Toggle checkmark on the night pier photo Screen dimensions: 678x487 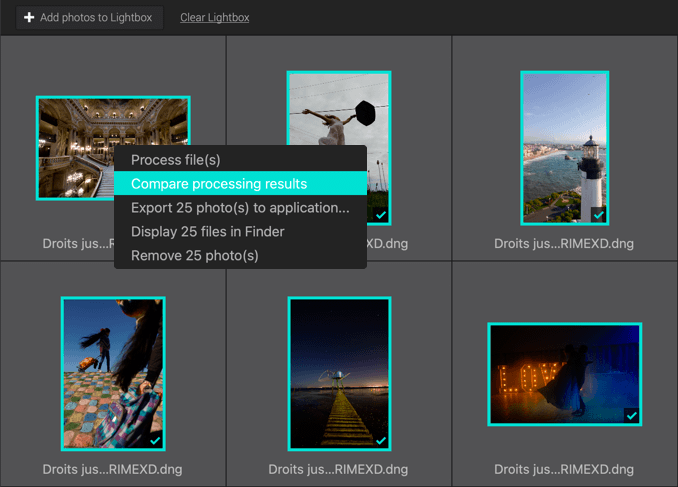381,440
